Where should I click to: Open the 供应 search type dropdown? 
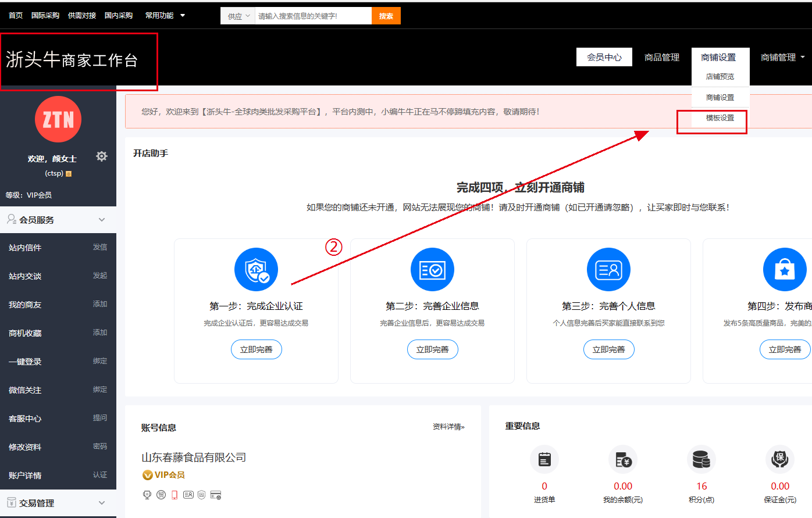coord(238,16)
